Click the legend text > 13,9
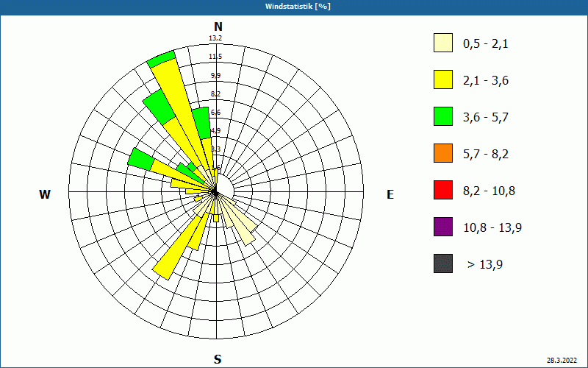This screenshot has height=368, width=588. [485, 265]
